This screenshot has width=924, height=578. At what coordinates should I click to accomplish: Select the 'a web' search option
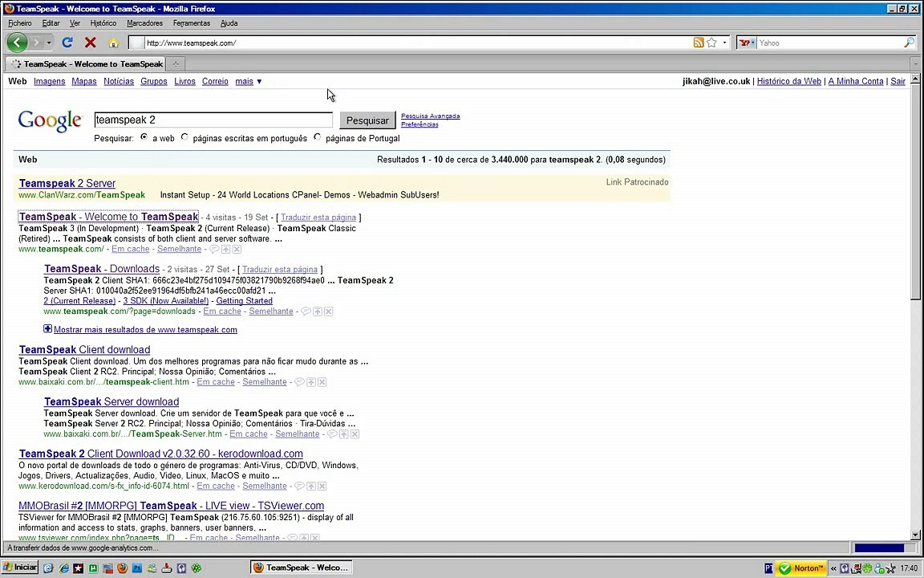pos(144,137)
